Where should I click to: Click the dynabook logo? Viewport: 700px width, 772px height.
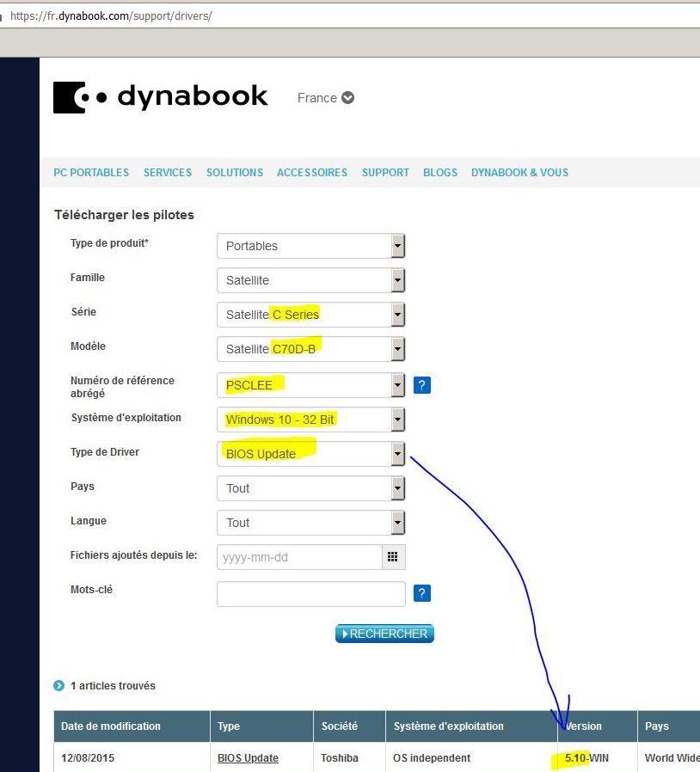pyautogui.click(x=161, y=97)
